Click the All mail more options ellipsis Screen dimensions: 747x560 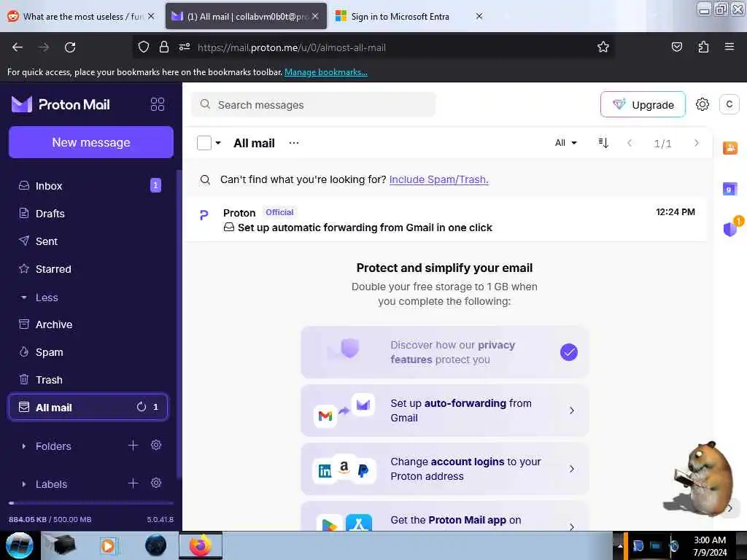click(294, 143)
